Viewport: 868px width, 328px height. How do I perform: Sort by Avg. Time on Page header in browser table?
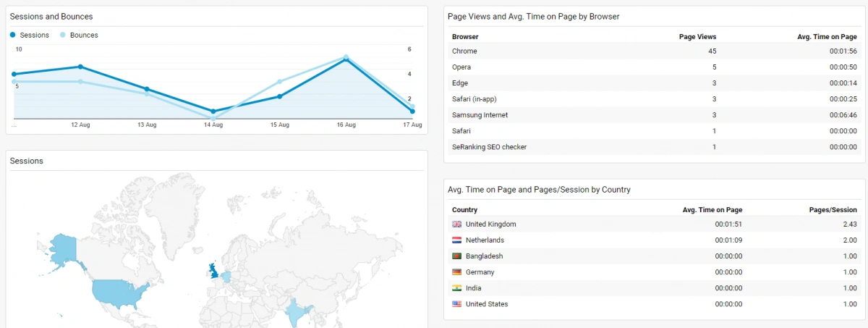827,36
